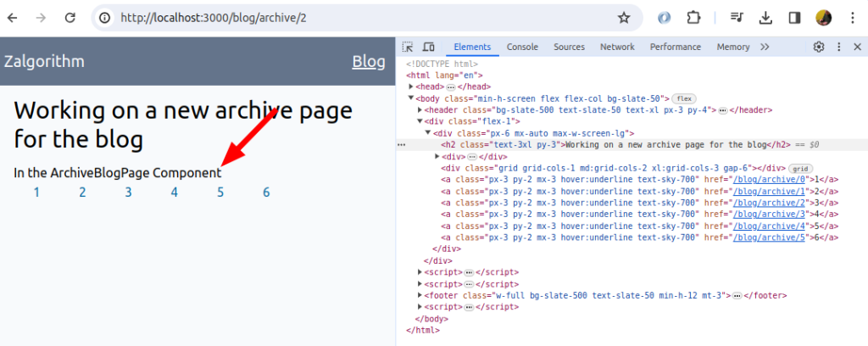Image resolution: width=868 pixels, height=346 pixels.
Task: Open the browser Downloads icon
Action: coord(765,18)
